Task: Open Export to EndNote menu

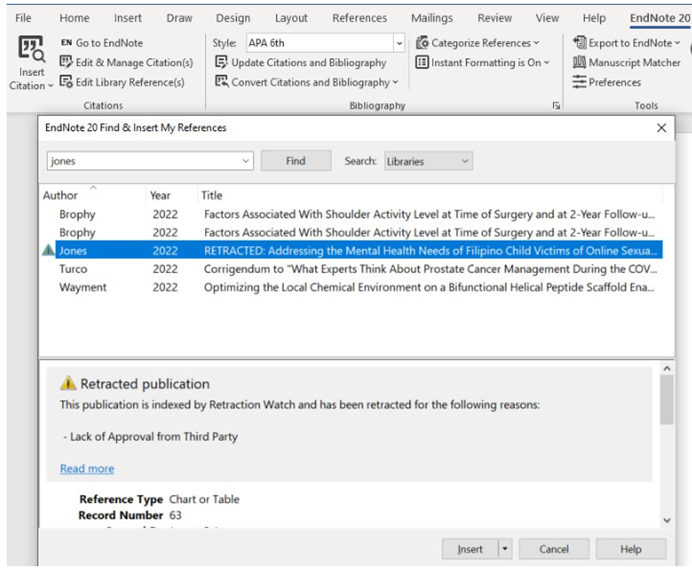Action: [626, 43]
